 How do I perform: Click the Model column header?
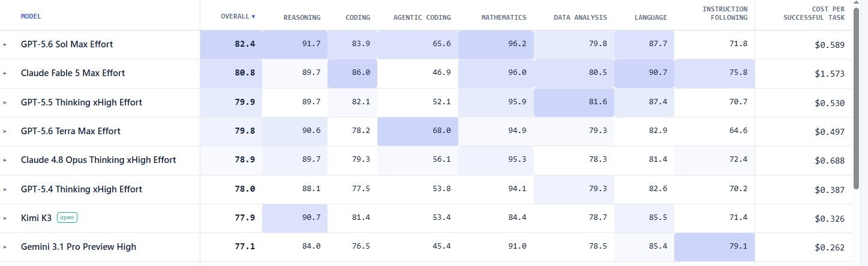pos(31,16)
